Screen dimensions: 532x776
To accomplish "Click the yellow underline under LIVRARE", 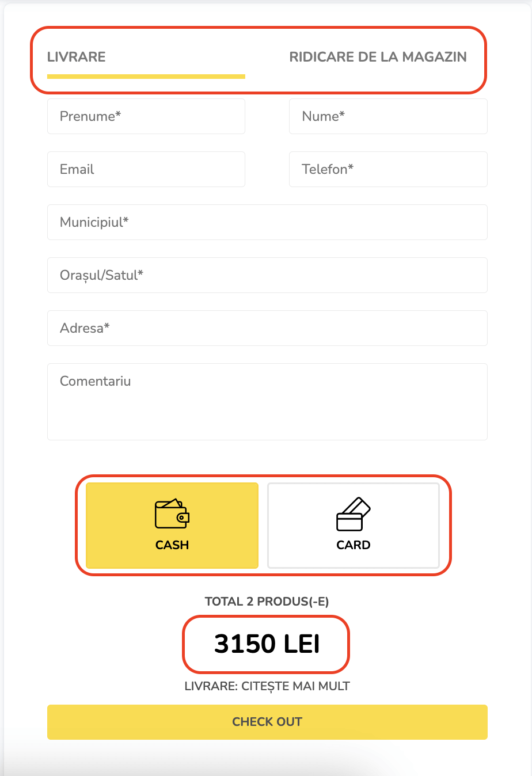I will click(x=146, y=77).
